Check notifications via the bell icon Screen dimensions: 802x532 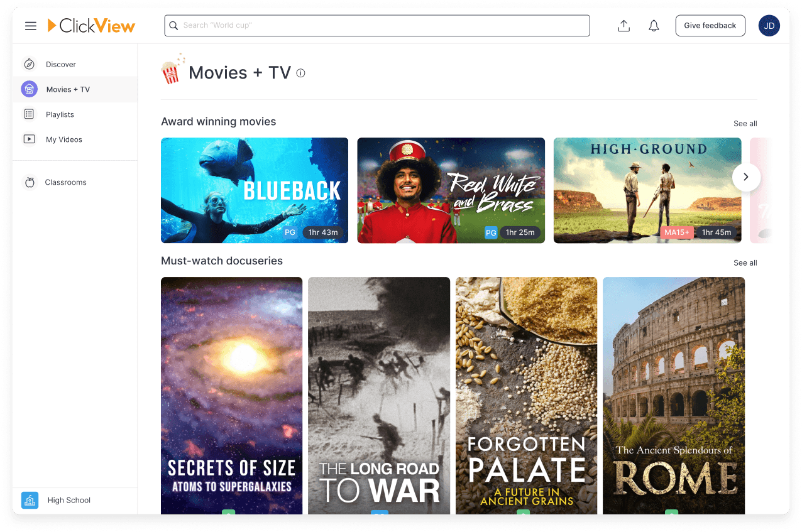click(x=653, y=25)
